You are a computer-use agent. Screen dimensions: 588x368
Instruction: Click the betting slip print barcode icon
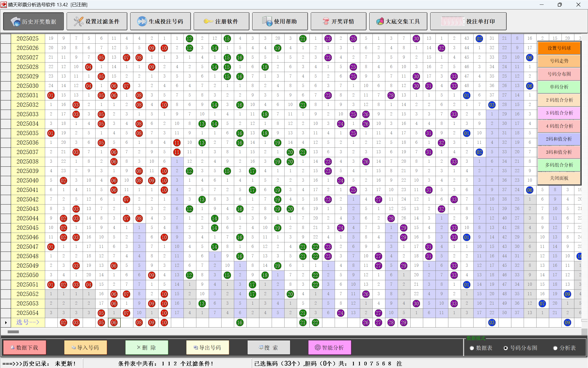[452, 22]
